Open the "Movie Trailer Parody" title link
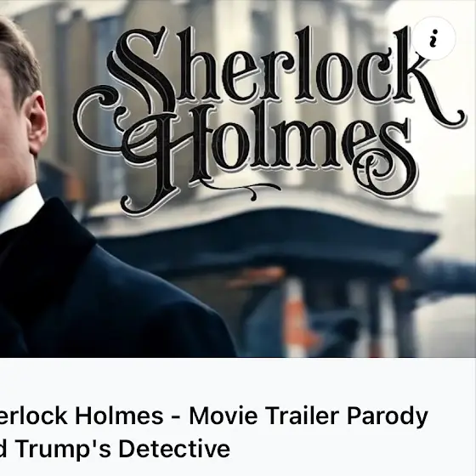 (x=309, y=416)
